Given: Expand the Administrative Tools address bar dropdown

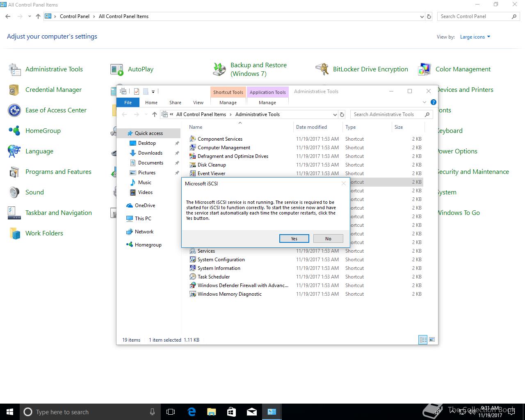Looking at the screenshot, I should pyautogui.click(x=335, y=114).
